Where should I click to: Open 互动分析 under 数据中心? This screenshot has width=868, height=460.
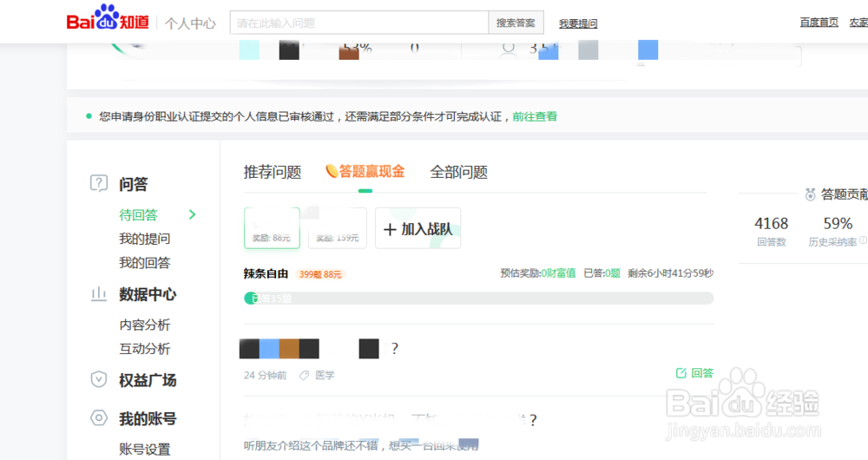144,349
